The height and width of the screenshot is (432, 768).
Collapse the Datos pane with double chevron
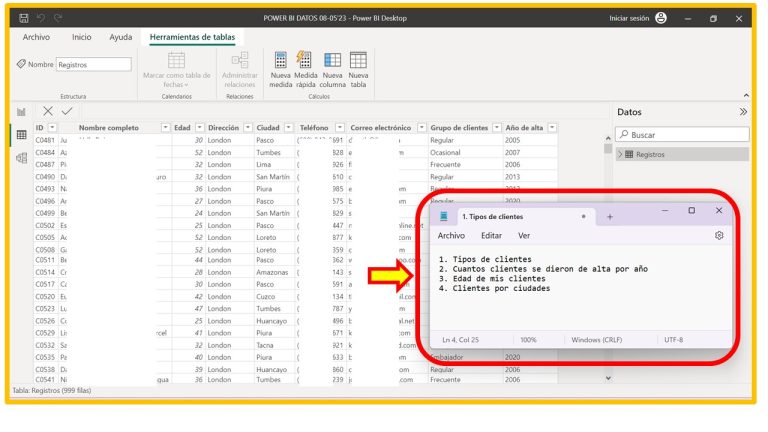[x=742, y=112]
